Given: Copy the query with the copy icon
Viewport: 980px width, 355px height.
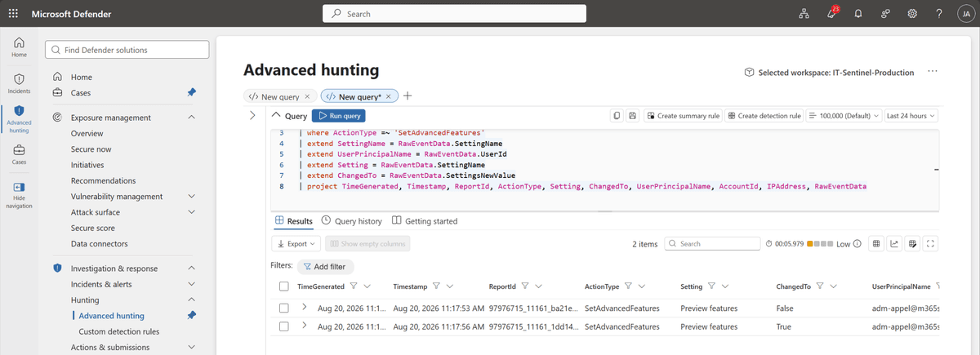Looking at the screenshot, I should [x=617, y=116].
